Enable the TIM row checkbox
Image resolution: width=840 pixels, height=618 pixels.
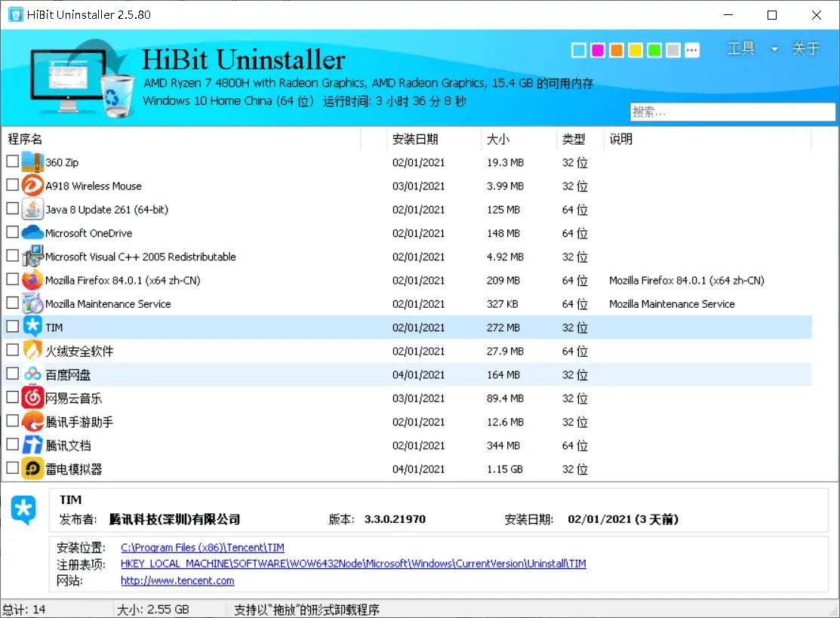pyautogui.click(x=12, y=326)
